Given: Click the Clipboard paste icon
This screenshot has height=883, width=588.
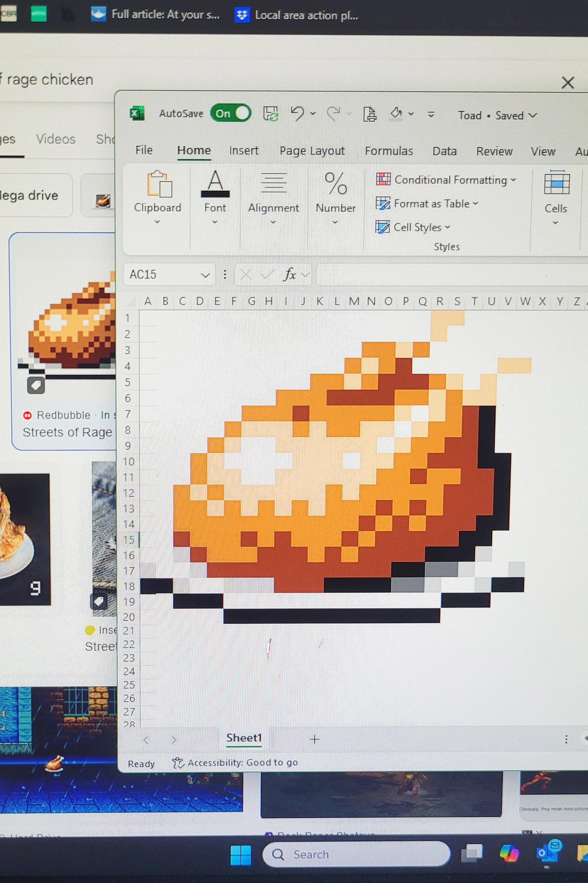Looking at the screenshot, I should tap(159, 184).
